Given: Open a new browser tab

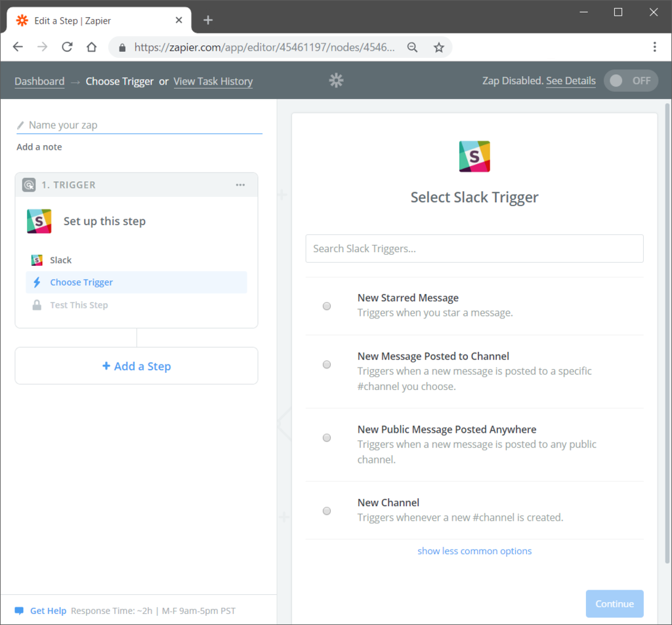Looking at the screenshot, I should tap(208, 20).
